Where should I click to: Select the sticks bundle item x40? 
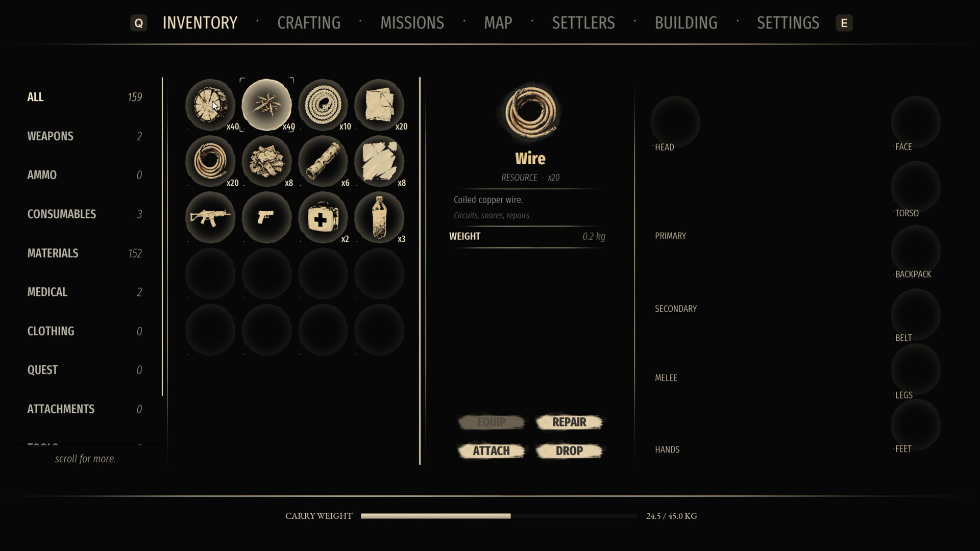(266, 105)
